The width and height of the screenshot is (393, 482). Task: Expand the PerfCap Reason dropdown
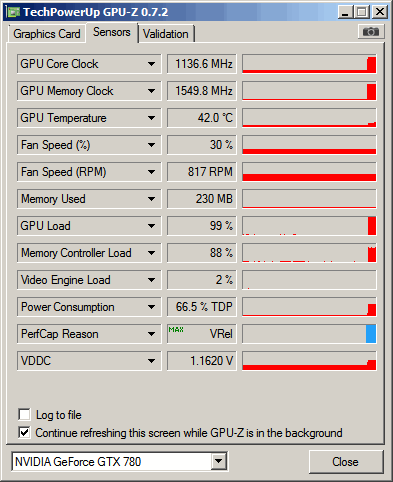151,334
